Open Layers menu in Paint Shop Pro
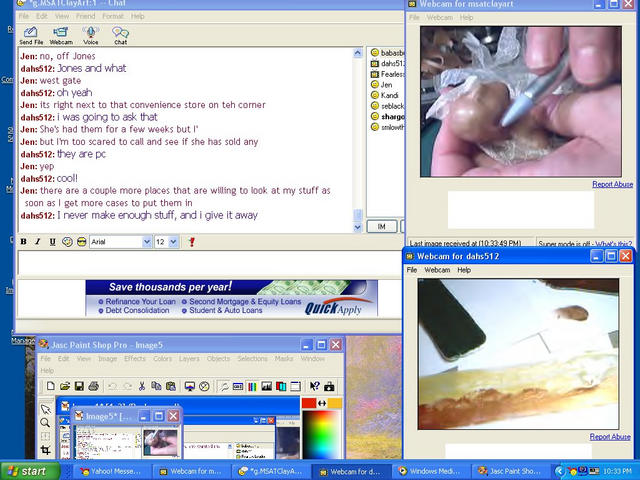The image size is (640, 480). point(189,358)
